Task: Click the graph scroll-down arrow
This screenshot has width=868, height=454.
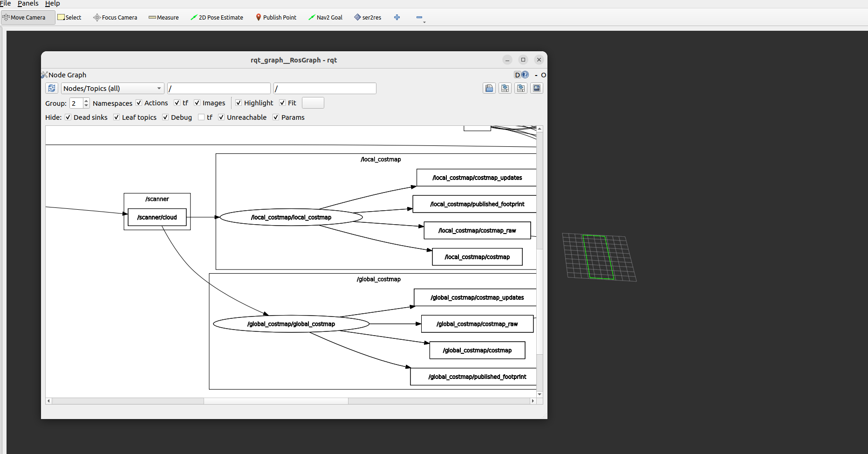Action: tap(540, 394)
